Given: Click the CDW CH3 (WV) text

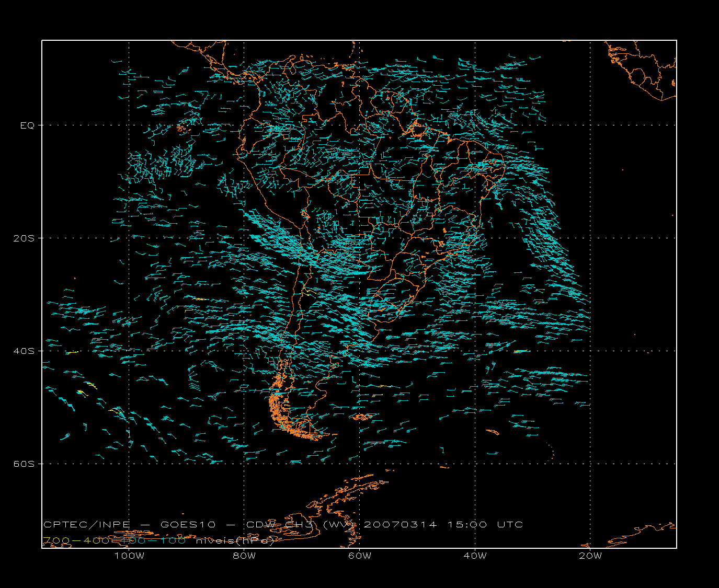Looking at the screenshot, I should point(300,524).
